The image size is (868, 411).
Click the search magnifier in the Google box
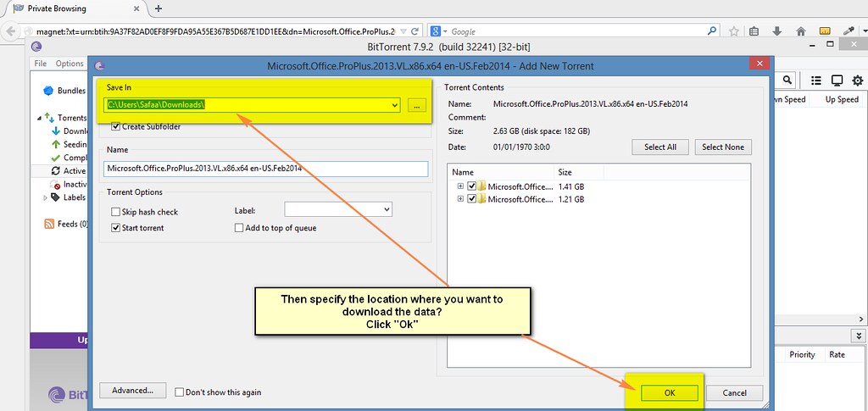point(713,31)
